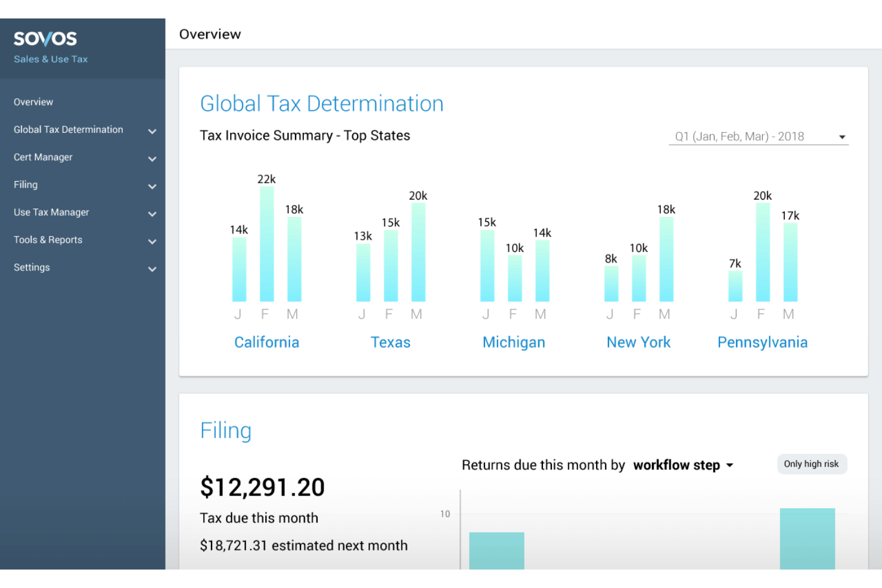Expand the Use Tax Manager chevron

(153, 214)
